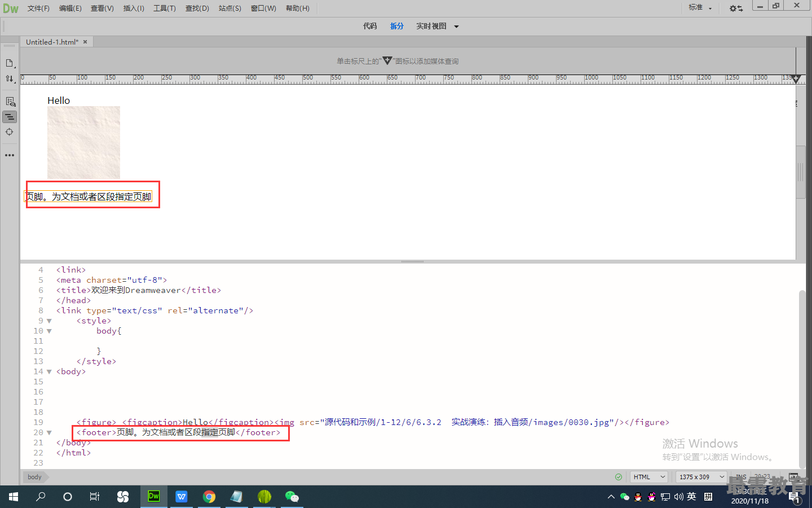This screenshot has width=812, height=508.
Task: Open the 文件(F) menu
Action: pyautogui.click(x=38, y=8)
